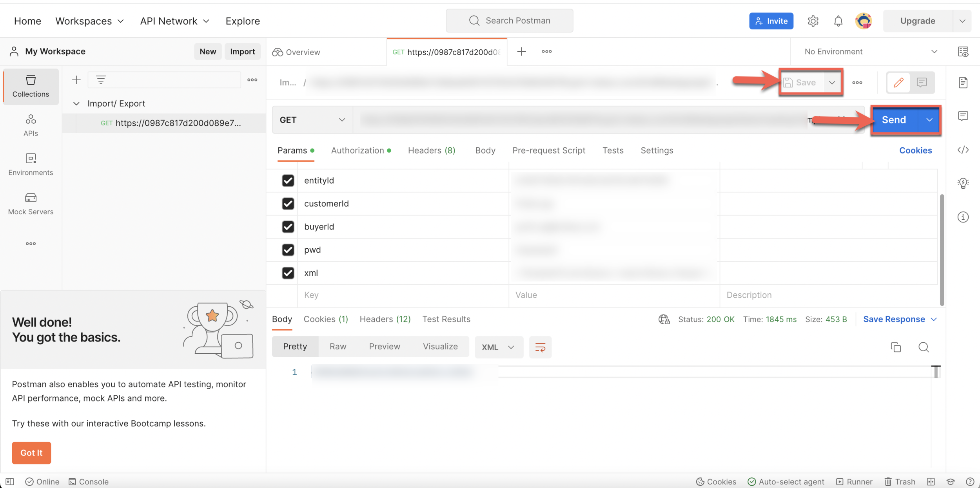Switch to the Authorization tab
This screenshot has height=488, width=980.
(361, 150)
